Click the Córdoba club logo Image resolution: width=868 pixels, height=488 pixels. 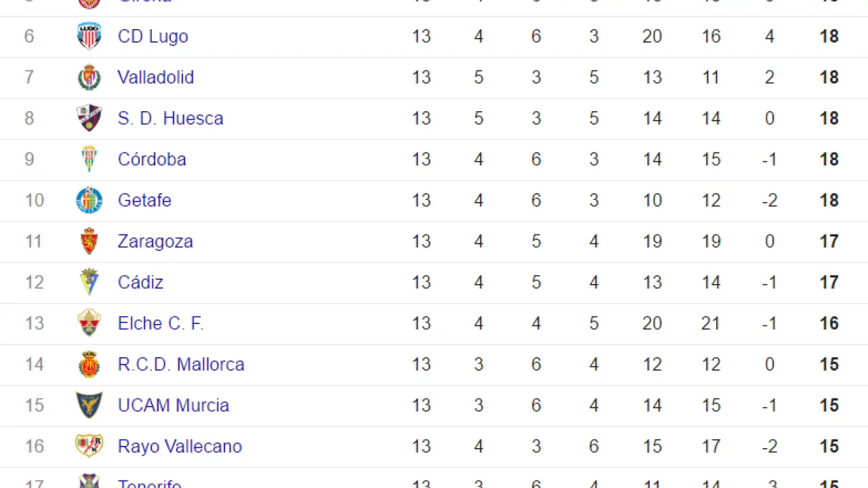tap(89, 159)
